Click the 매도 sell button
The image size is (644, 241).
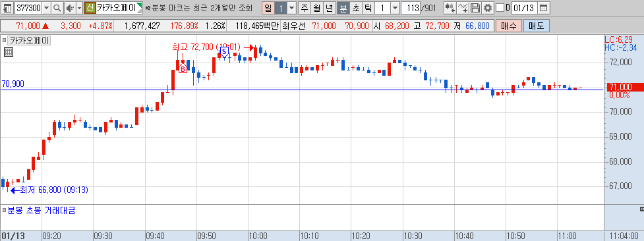click(x=536, y=26)
